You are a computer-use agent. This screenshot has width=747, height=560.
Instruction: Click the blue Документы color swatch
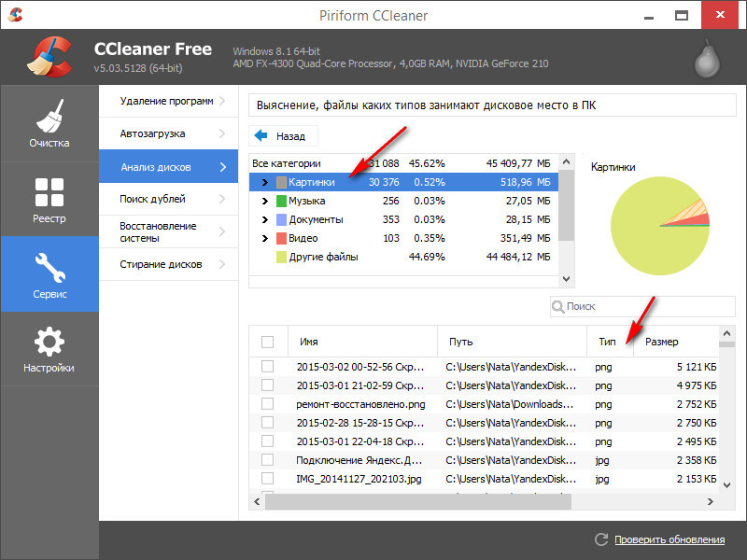click(x=282, y=219)
